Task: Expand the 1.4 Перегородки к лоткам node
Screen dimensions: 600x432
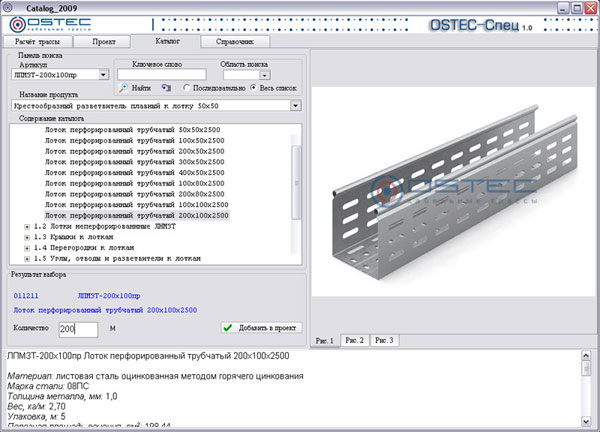Action: (x=25, y=247)
